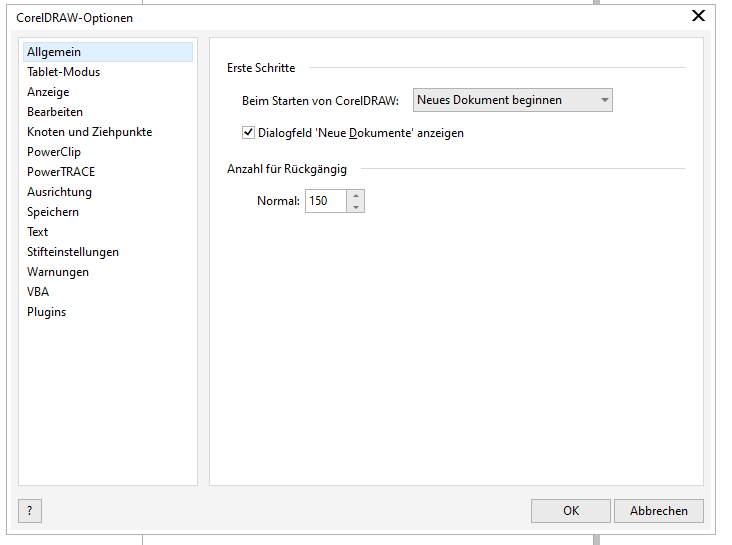The width and height of the screenshot is (732, 545).
Task: Select the Allgemein category
Action: (x=108, y=52)
